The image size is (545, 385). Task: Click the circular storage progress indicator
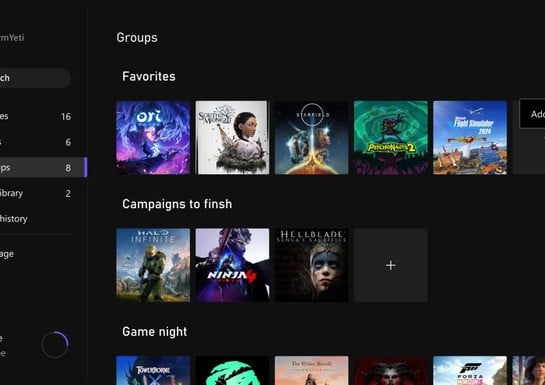click(x=55, y=345)
